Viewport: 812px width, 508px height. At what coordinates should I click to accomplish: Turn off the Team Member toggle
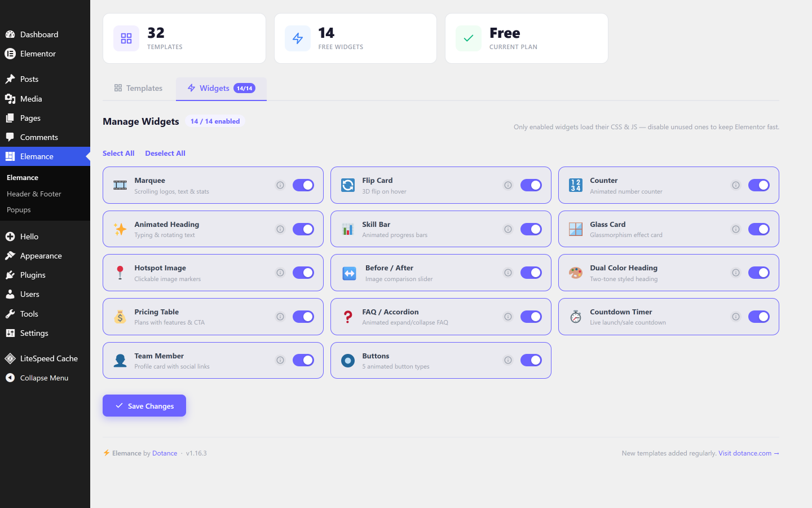point(303,360)
